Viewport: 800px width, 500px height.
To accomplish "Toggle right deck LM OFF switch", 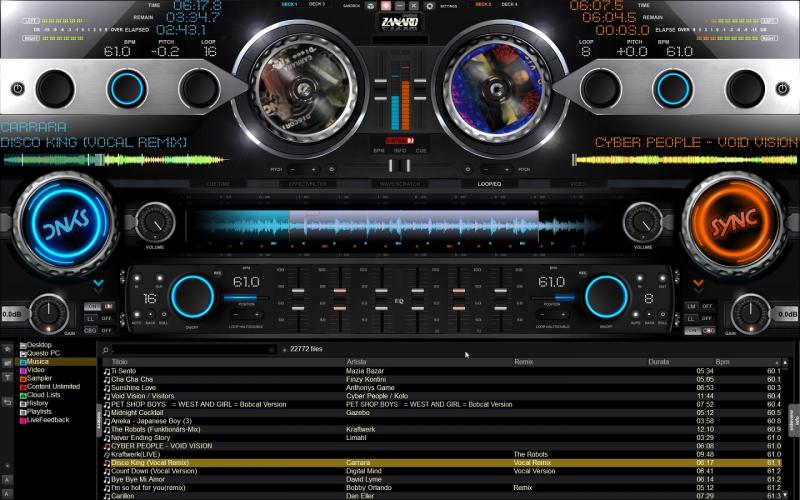I will [x=699, y=307].
